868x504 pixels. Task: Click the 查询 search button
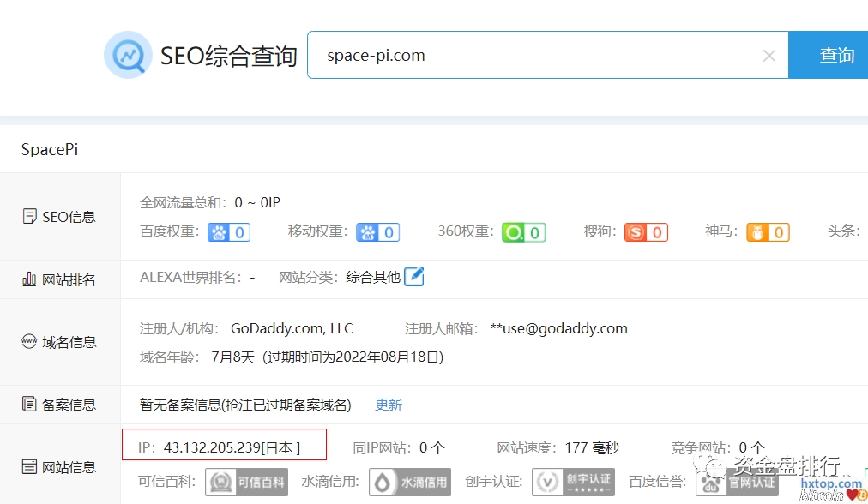835,56
